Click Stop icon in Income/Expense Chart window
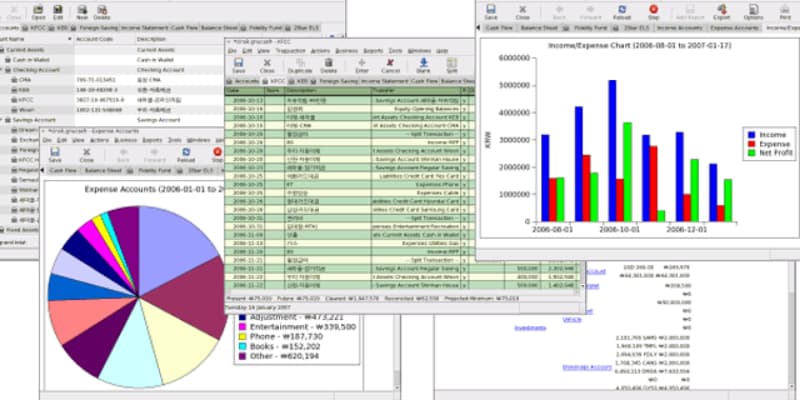Image resolution: width=800 pixels, height=400 pixels. 654,12
